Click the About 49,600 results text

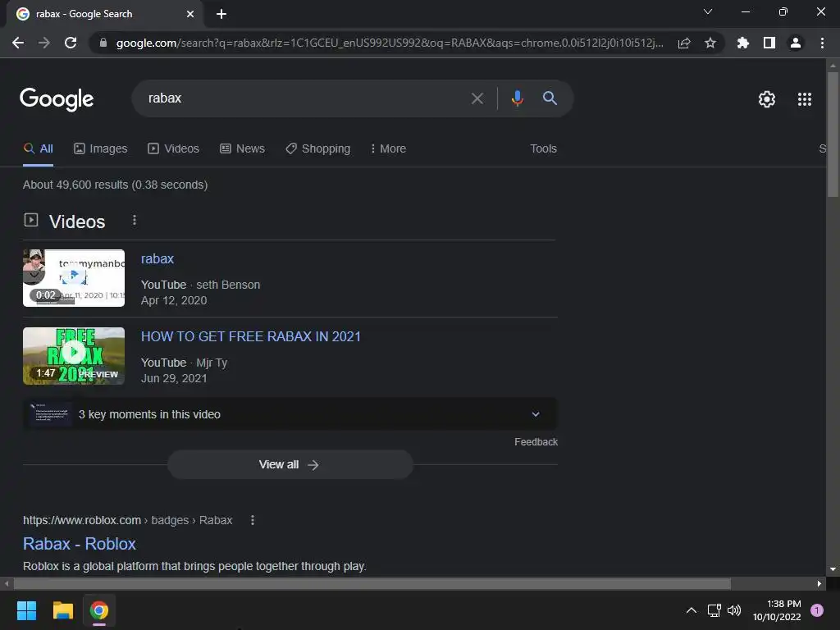(x=115, y=185)
